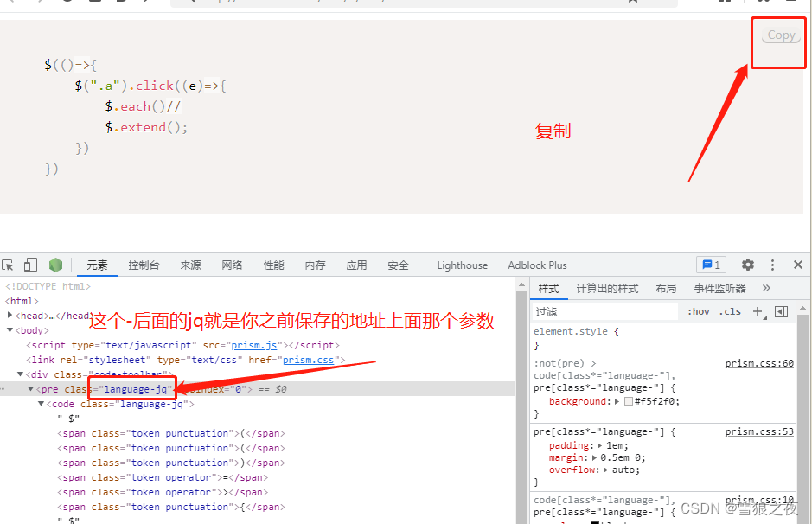Open the 来源 tab
812x524 pixels.
pos(190,265)
